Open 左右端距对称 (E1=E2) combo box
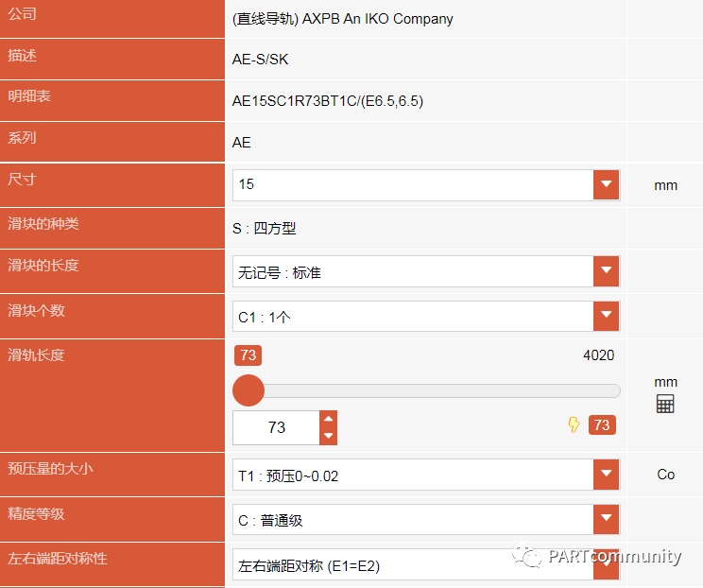 (x=426, y=564)
